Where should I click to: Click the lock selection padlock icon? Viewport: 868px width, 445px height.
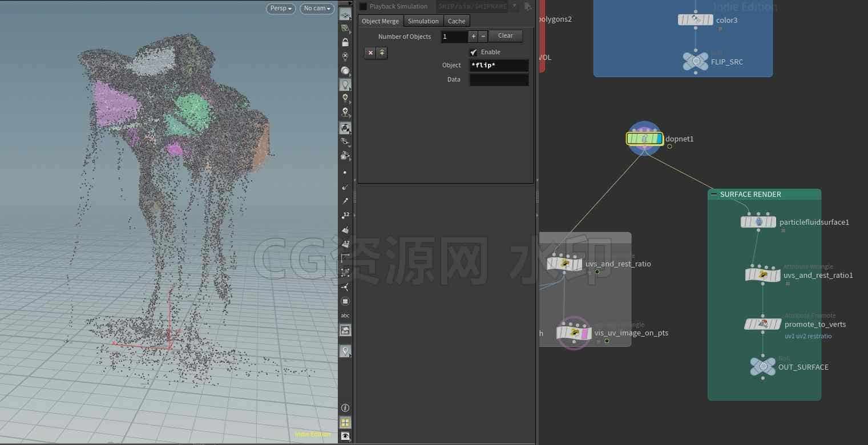pyautogui.click(x=345, y=42)
